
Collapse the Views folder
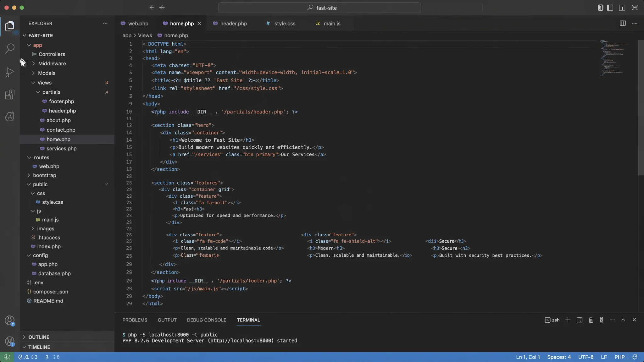click(33, 83)
